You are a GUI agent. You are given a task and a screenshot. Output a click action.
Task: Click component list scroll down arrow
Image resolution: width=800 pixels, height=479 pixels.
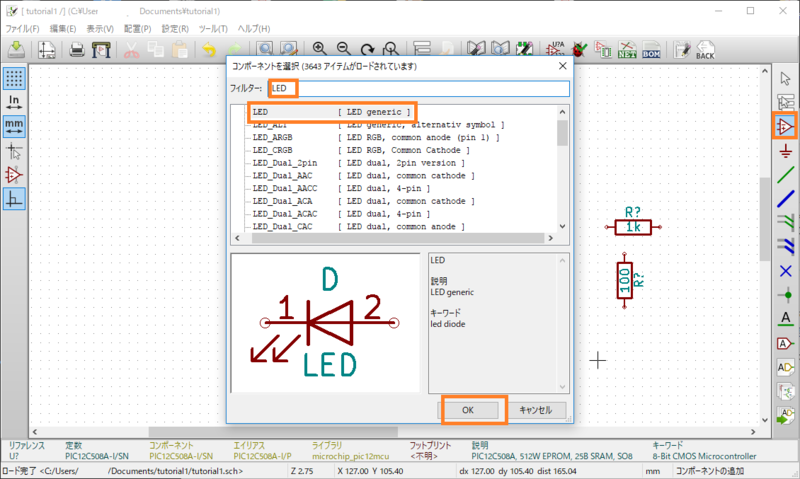tap(562, 226)
